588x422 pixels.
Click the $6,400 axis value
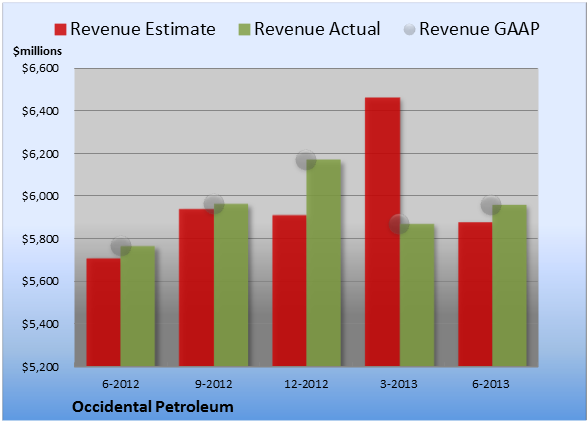(40, 111)
